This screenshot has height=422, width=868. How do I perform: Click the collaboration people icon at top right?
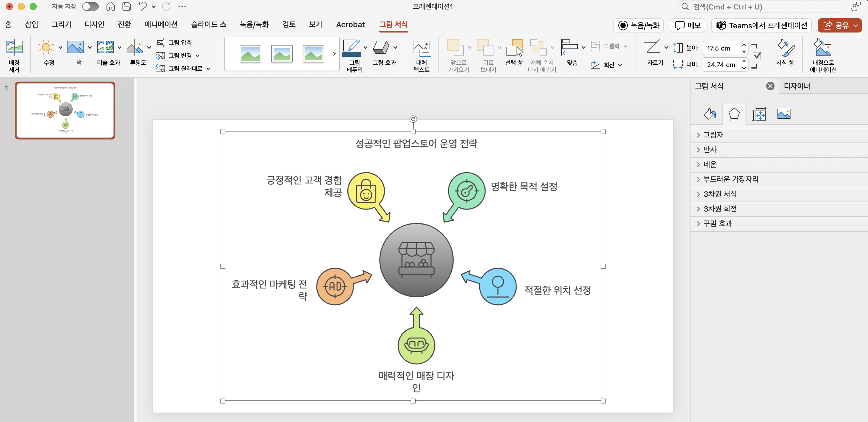tap(856, 7)
